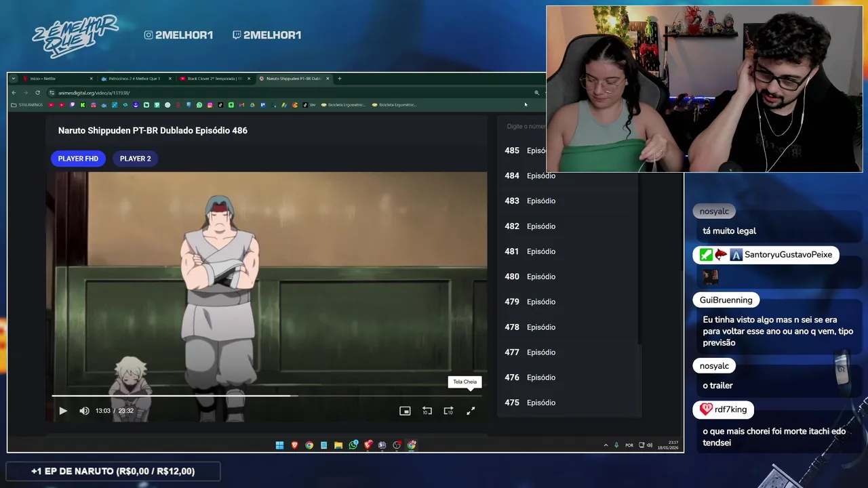Viewport: 868px width, 488px height.
Task: Click the animesdigital.org address bar
Action: coord(292,92)
